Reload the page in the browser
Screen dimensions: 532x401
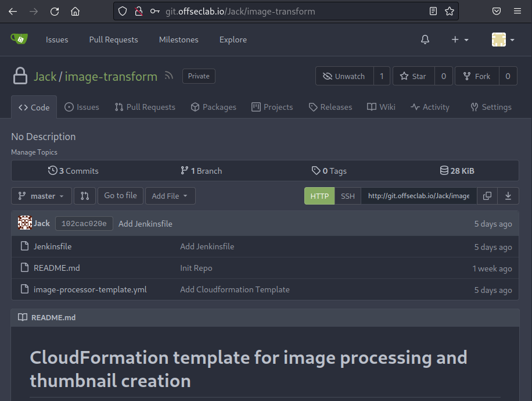55,11
